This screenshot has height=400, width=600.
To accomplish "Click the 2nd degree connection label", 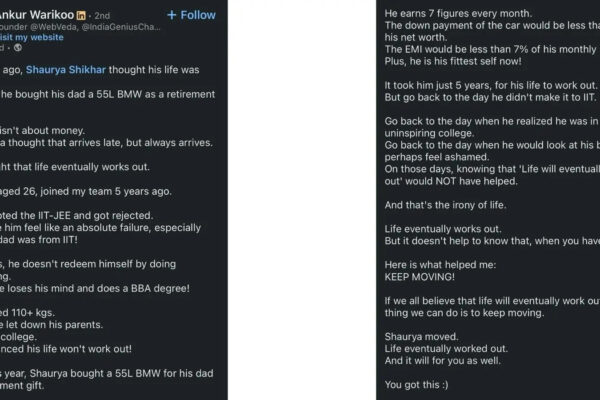I will pyautogui.click(x=102, y=16).
